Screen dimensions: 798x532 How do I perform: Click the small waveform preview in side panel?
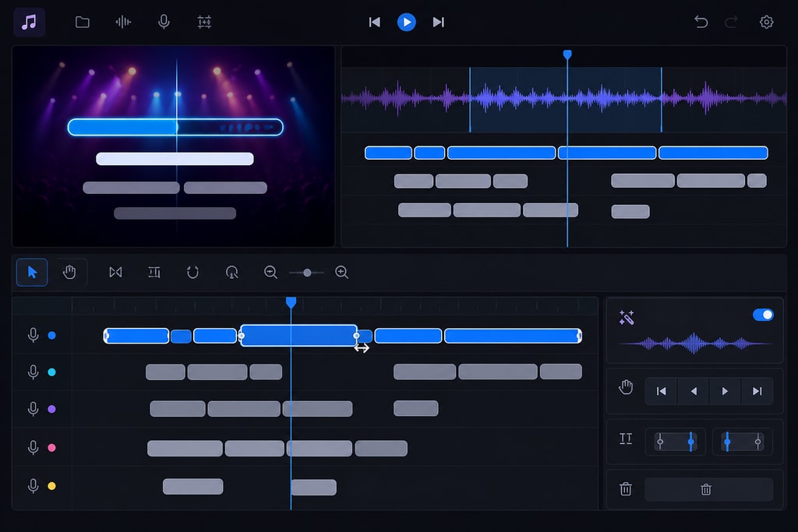[695, 344]
